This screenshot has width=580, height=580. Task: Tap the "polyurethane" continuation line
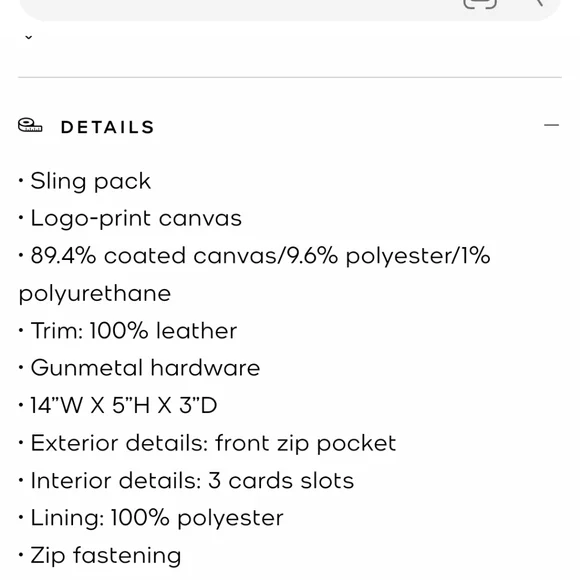(x=95, y=294)
